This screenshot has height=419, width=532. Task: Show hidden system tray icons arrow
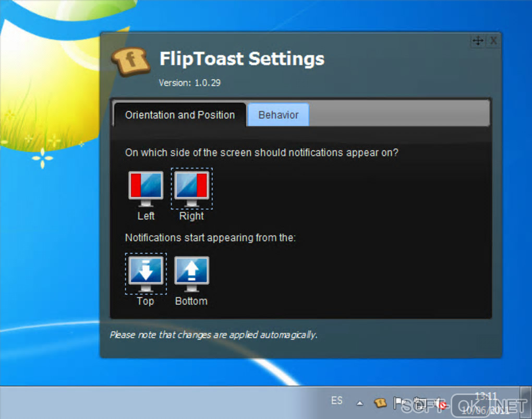pyautogui.click(x=360, y=403)
